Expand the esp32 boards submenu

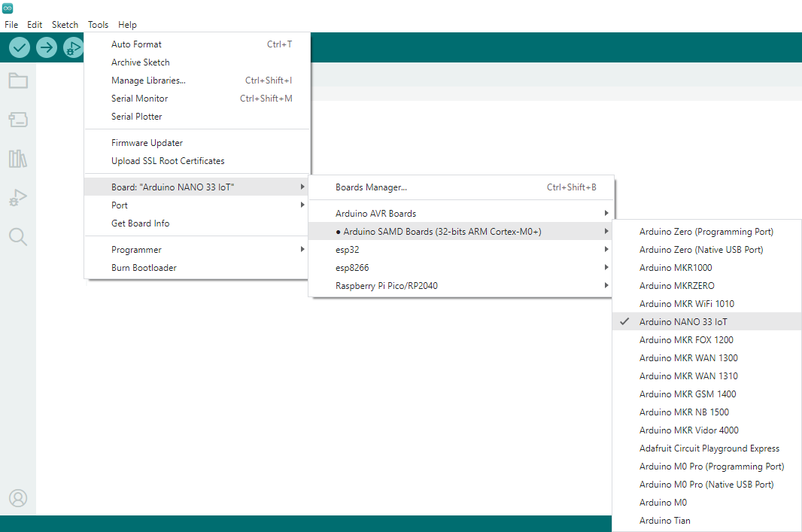click(460, 250)
